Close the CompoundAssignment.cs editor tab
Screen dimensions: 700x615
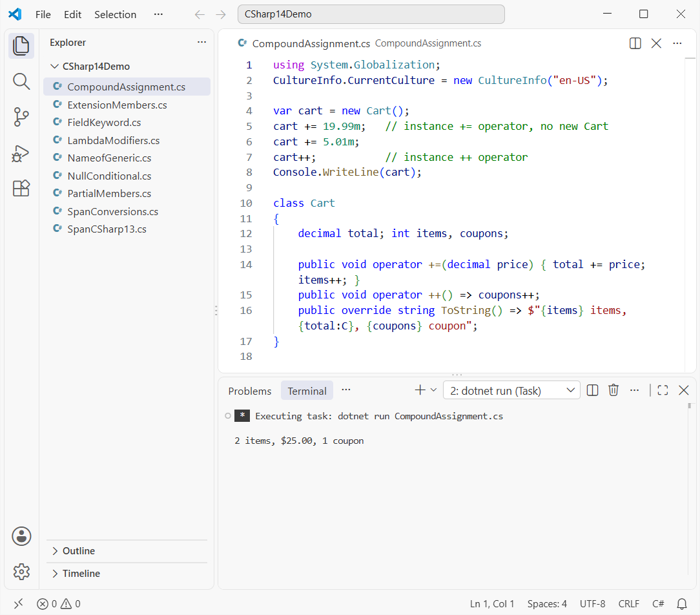[656, 43]
